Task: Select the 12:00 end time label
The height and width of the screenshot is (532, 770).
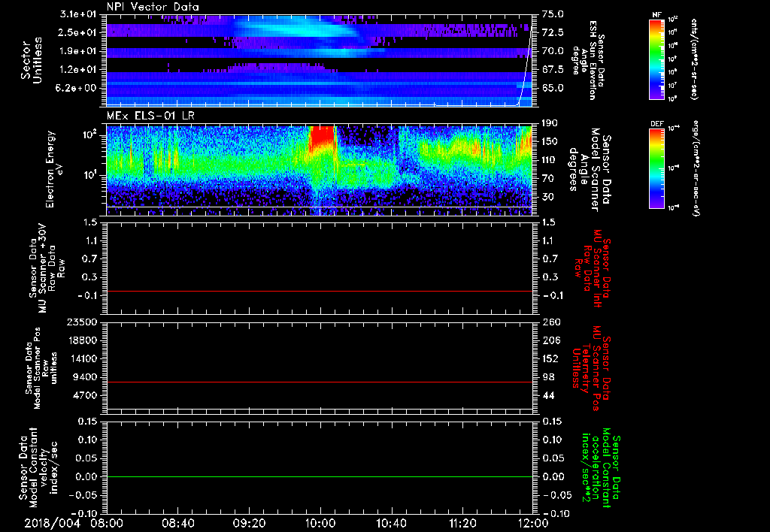Action: (533, 522)
